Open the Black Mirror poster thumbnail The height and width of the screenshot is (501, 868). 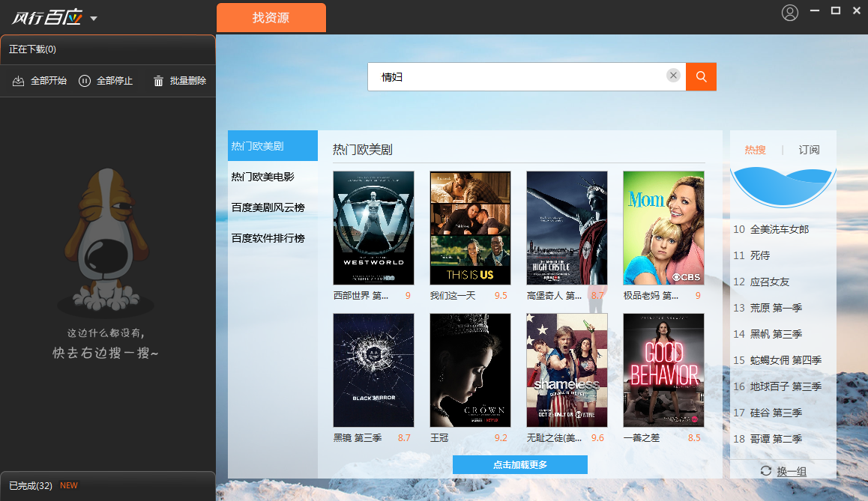[x=374, y=371]
